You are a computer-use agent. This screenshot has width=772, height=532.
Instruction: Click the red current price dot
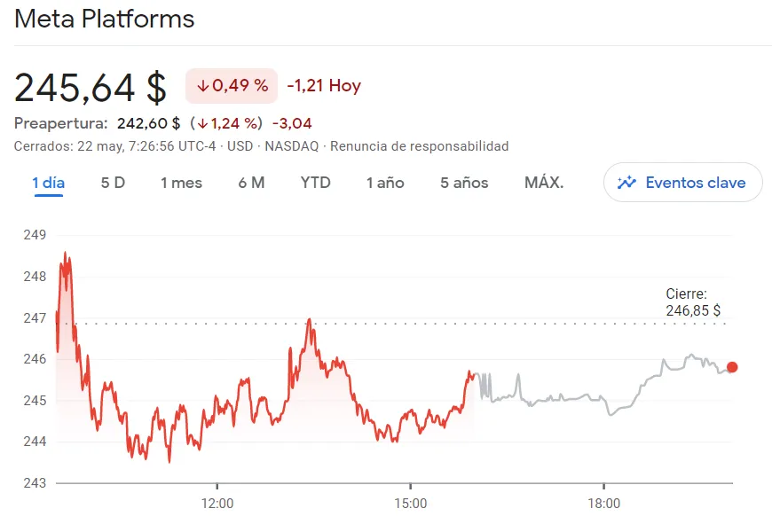pos(732,367)
